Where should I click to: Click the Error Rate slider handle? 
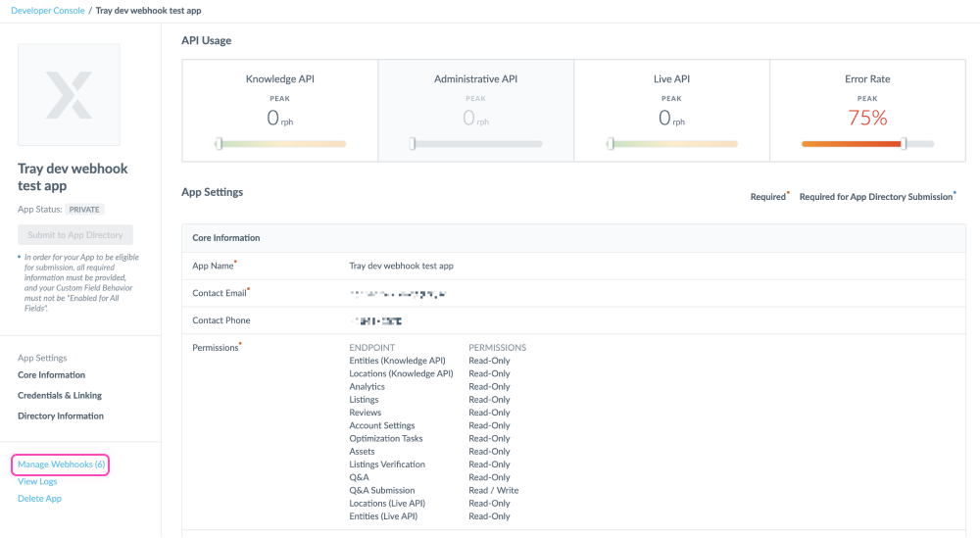pyautogui.click(x=904, y=144)
